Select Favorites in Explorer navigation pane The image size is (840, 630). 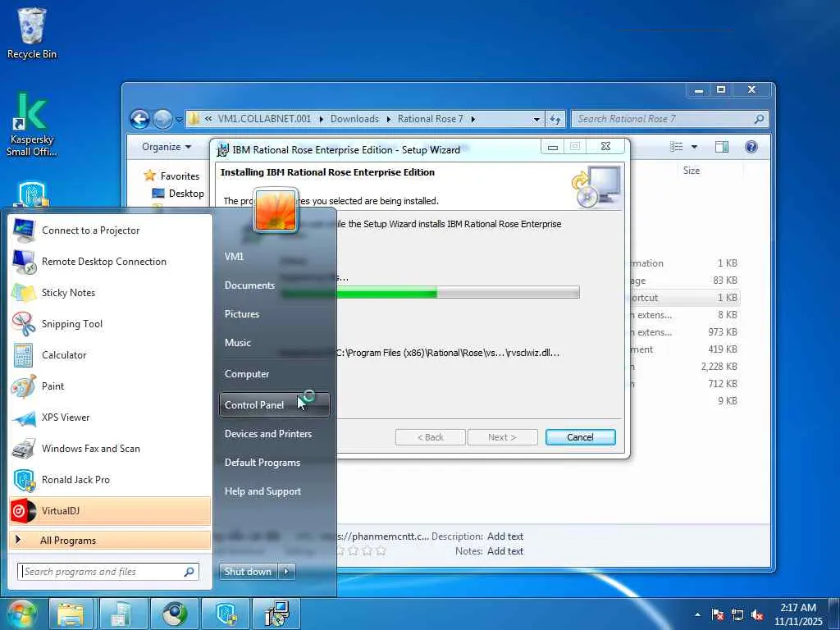[172, 176]
